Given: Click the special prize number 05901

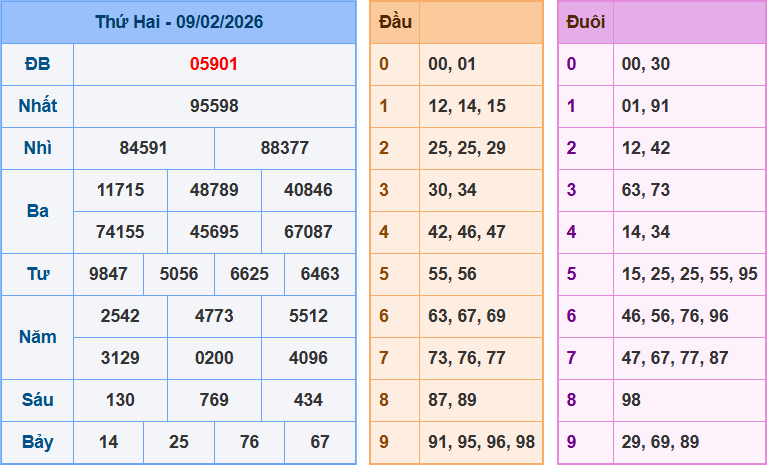Looking at the screenshot, I should click(x=214, y=64).
